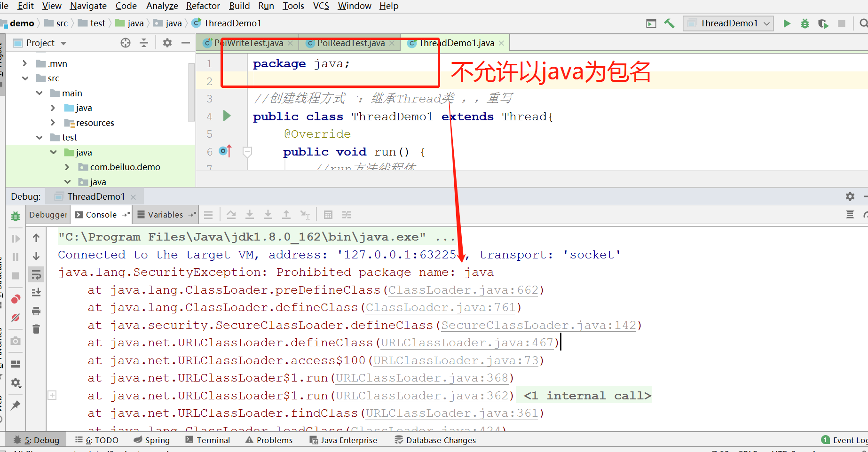Click Evaluate Expression calculator icon

(328, 215)
